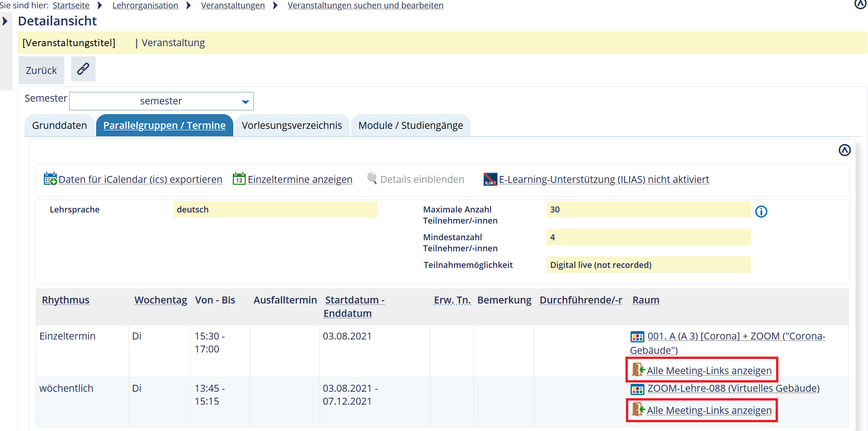The height and width of the screenshot is (431, 868).
Task: Click door icon in the Einzeltermin row
Action: [638, 370]
